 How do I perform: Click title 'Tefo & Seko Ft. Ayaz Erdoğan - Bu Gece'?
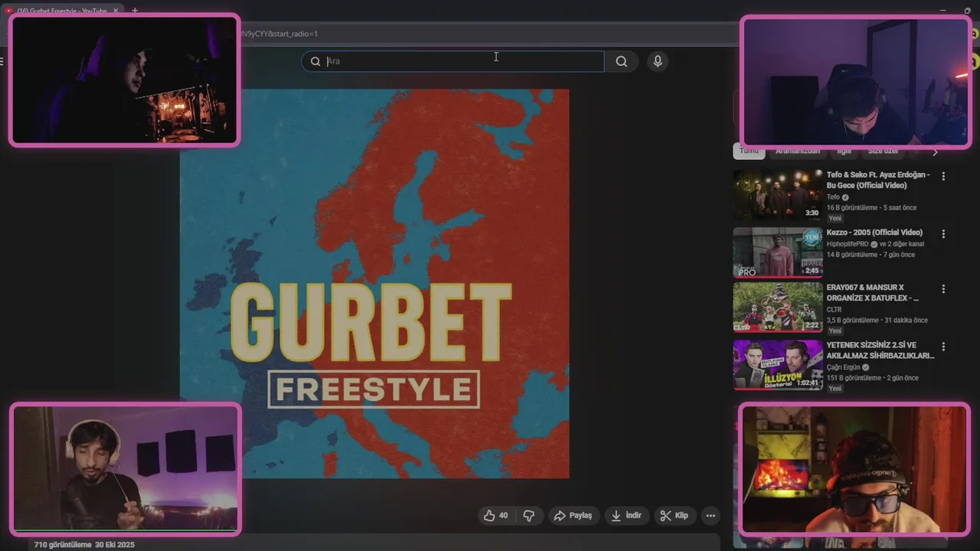878,180
